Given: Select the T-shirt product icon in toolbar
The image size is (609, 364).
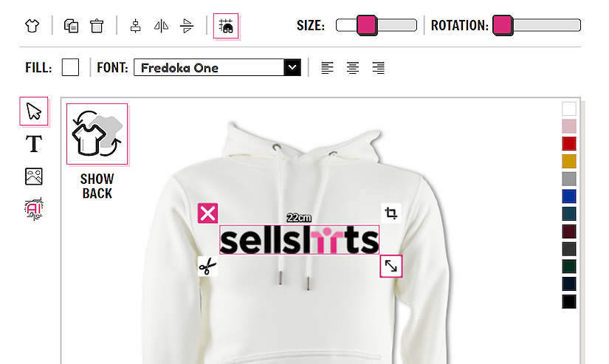Looking at the screenshot, I should (x=32, y=26).
